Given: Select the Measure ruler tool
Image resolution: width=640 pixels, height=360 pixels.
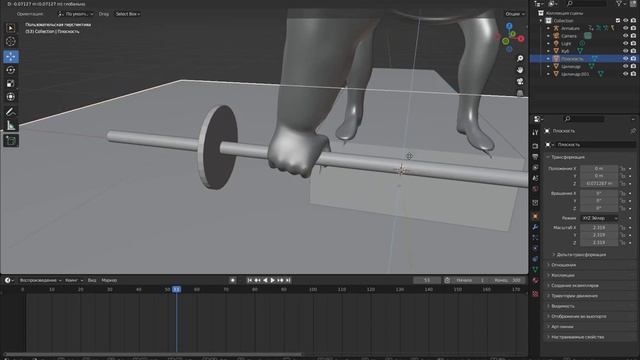Looking at the screenshot, I should coord(11,125).
